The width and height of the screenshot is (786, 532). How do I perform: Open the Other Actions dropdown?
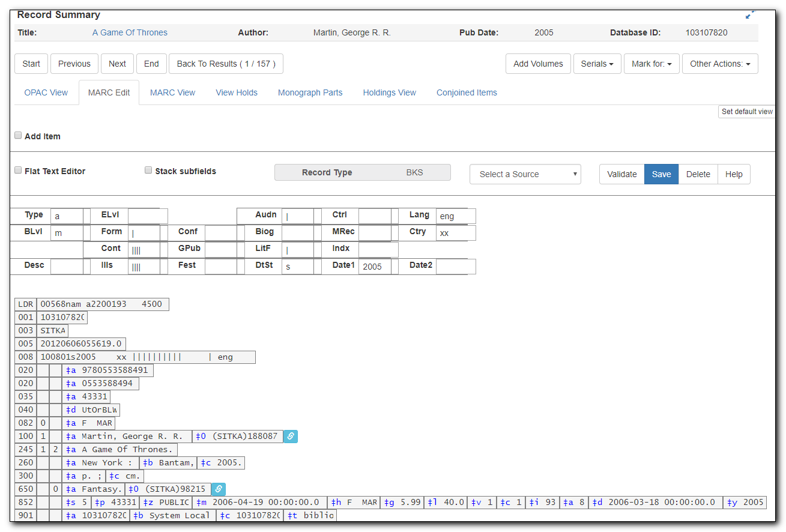720,64
